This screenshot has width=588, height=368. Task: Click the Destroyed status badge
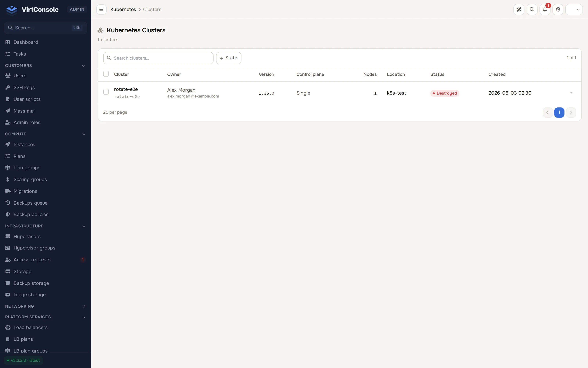click(445, 93)
